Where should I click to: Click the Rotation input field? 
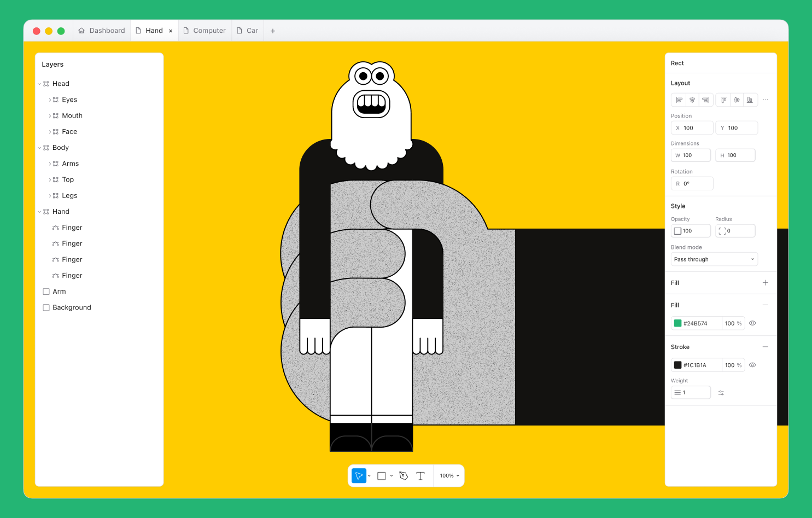pyautogui.click(x=692, y=184)
